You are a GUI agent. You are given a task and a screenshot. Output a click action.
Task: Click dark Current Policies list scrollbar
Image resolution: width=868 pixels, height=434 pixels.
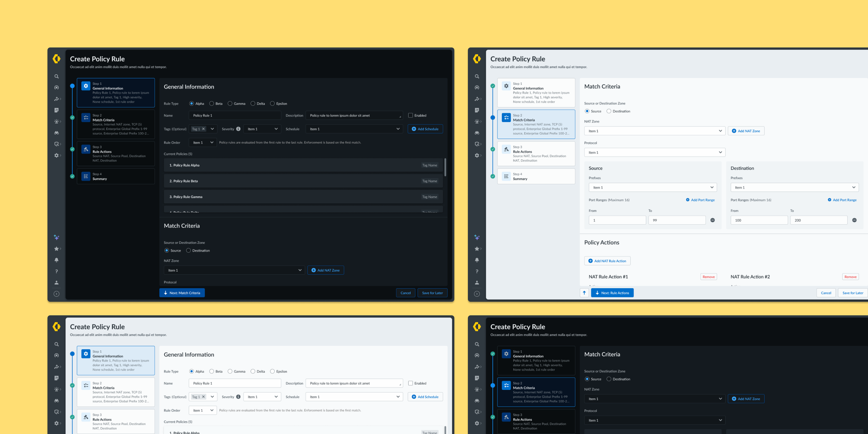pyautogui.click(x=445, y=167)
